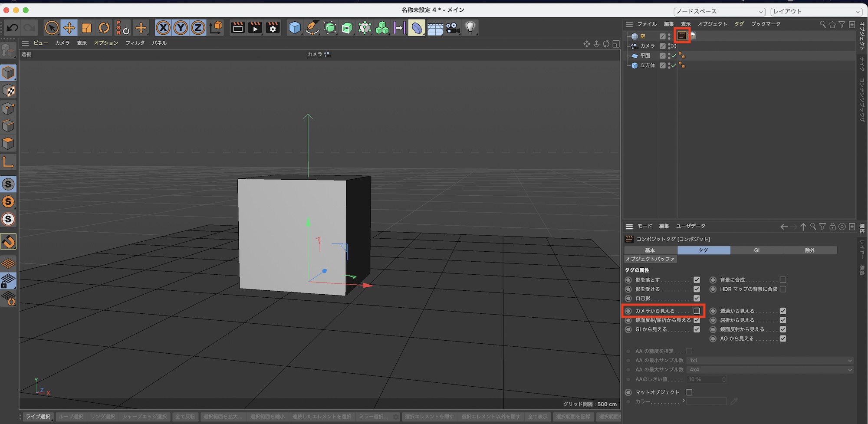The height and width of the screenshot is (424, 868).
Task: Open the ノードスペース dropdown
Action: 719,12
